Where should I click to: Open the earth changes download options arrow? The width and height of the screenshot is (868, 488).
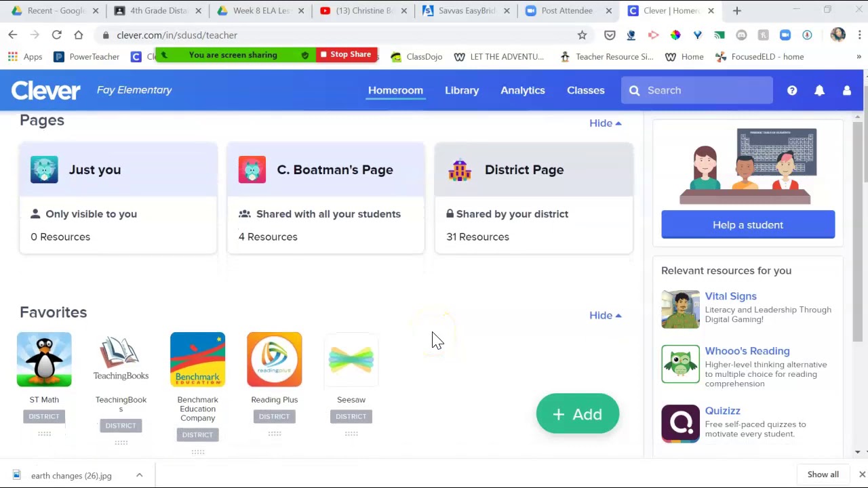pyautogui.click(x=139, y=475)
